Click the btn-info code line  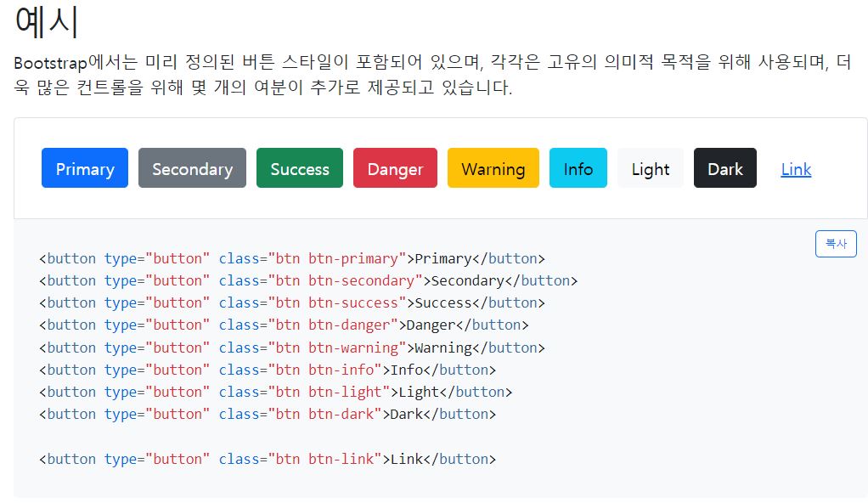[x=268, y=370]
